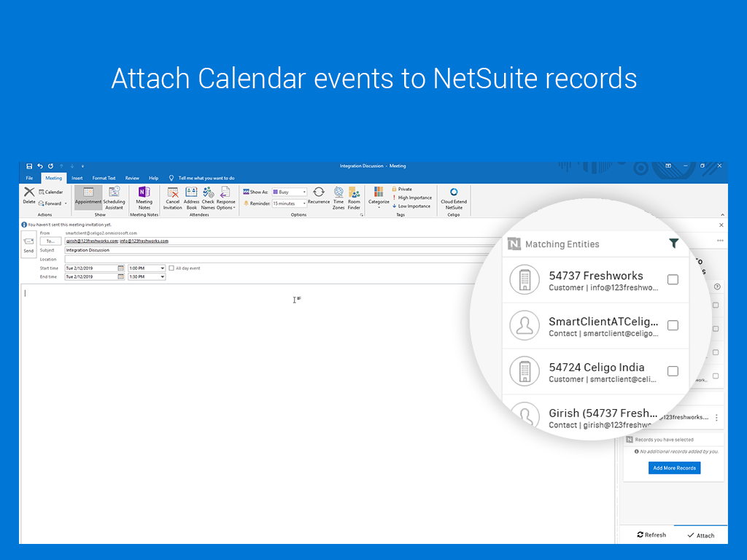This screenshot has width=747, height=560.
Task: Open the File tab
Action: (x=29, y=178)
